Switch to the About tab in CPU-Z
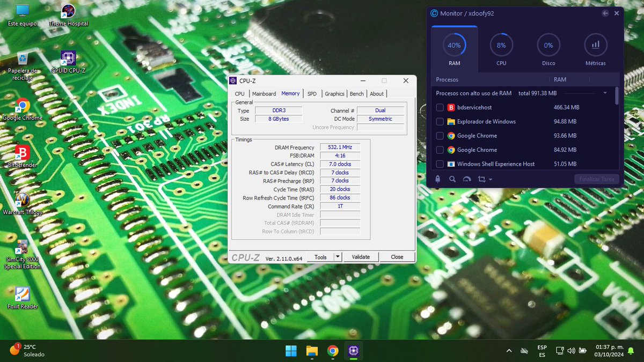 click(377, 94)
